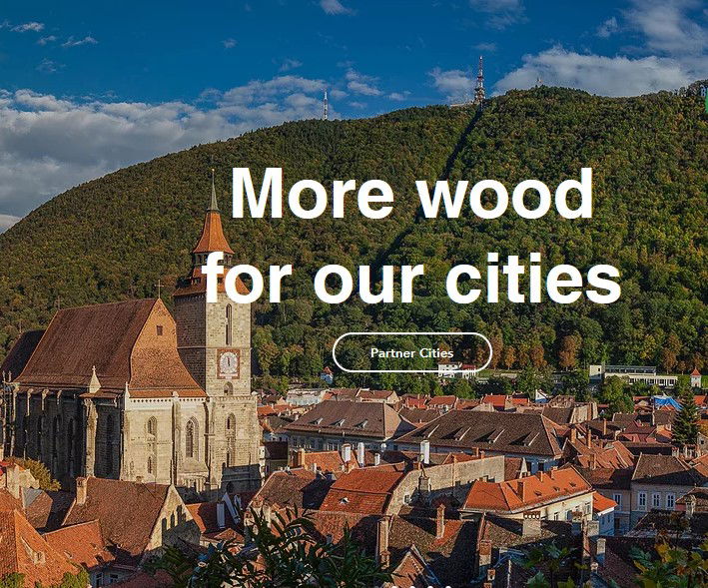Open the Partner Cities button
708x588 pixels.
coord(411,352)
